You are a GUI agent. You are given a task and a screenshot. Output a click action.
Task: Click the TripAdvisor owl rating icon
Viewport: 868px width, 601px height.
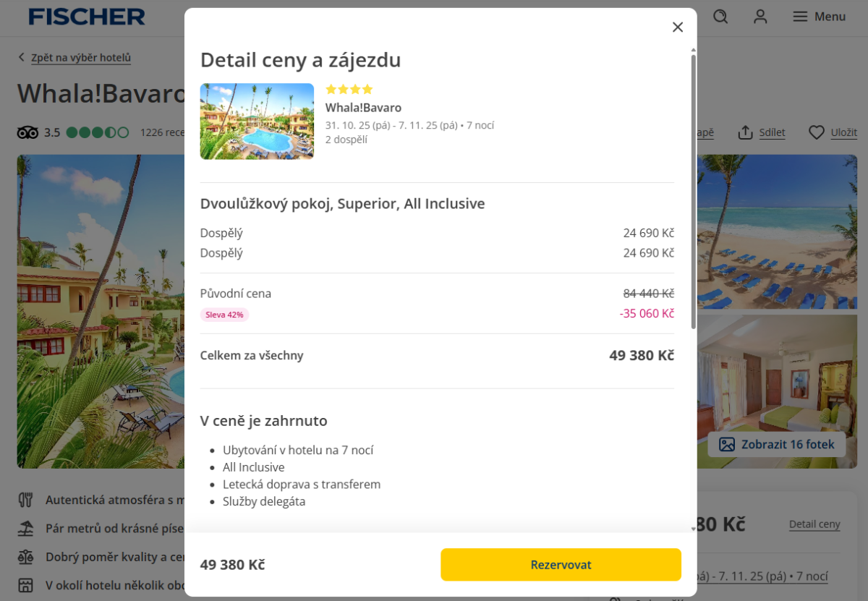tap(27, 132)
